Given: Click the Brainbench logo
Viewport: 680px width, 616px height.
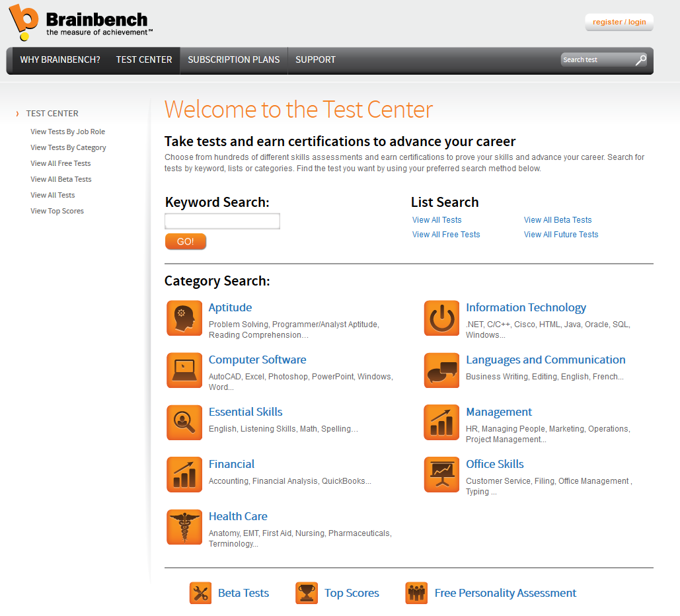Looking at the screenshot, I should click(79, 22).
